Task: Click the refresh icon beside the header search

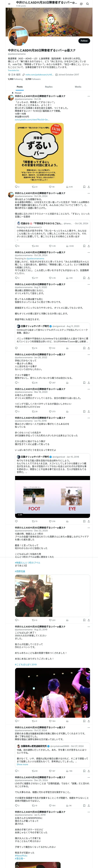Action: click(x=81, y=4)
